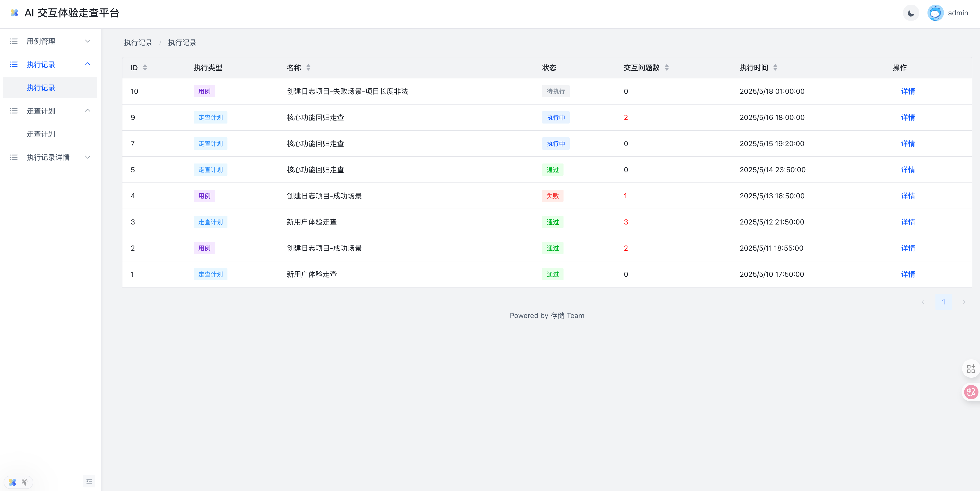Click the 通过 tag in row 3
Viewport: 980px width, 491px height.
tap(552, 222)
